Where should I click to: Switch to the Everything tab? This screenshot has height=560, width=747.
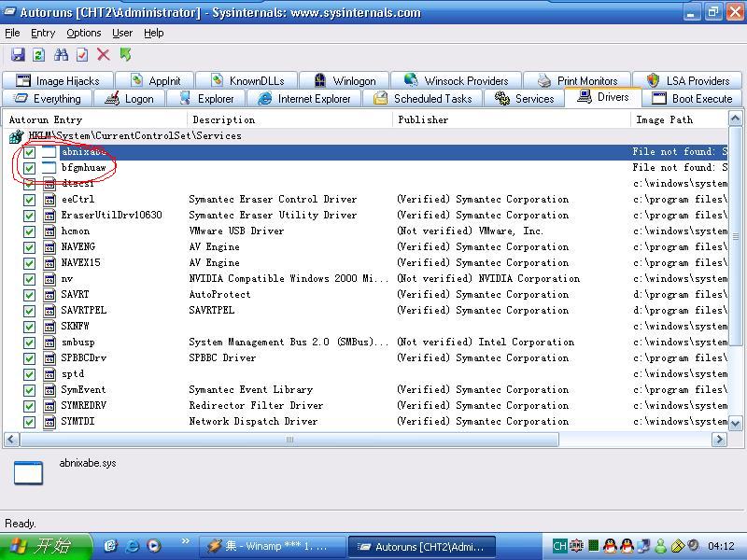click(48, 99)
